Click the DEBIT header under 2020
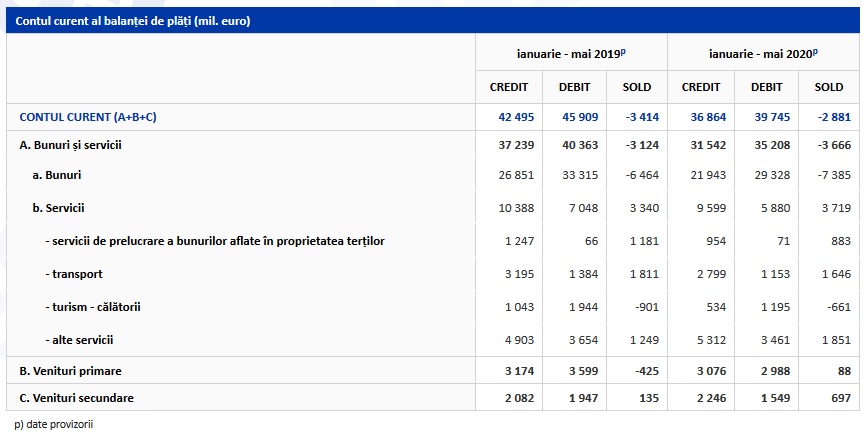 click(767, 87)
